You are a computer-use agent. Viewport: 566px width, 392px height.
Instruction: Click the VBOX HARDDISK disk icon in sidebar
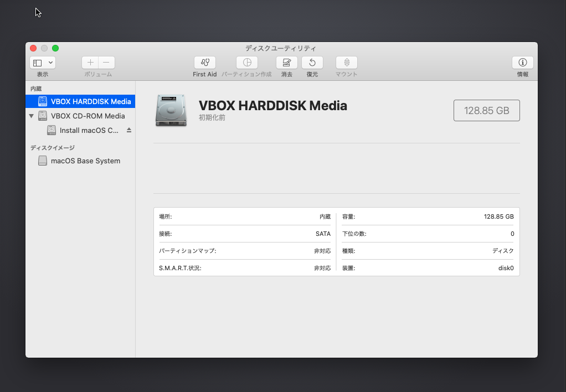coord(43,101)
